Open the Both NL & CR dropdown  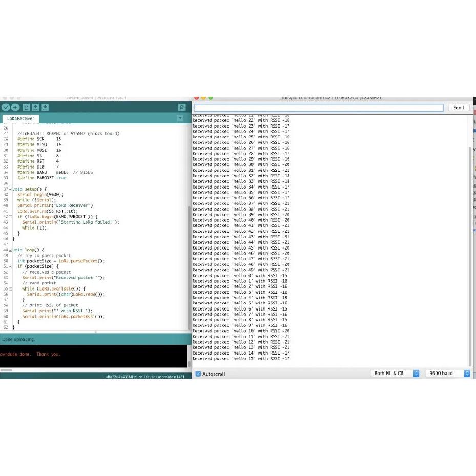coord(395,374)
